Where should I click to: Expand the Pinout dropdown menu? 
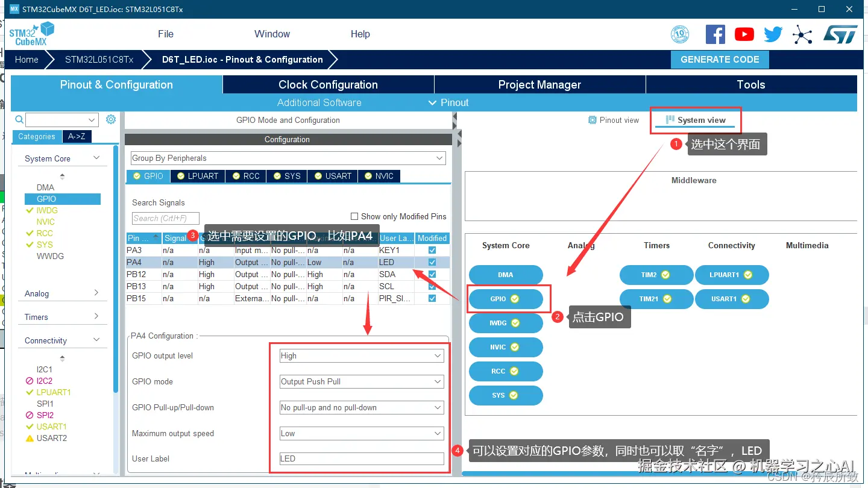(x=448, y=102)
